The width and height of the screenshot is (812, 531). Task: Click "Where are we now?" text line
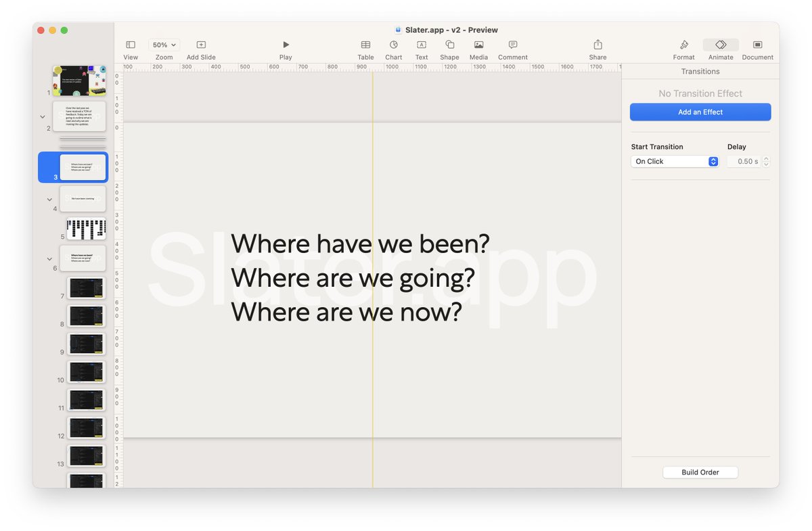[x=346, y=312]
